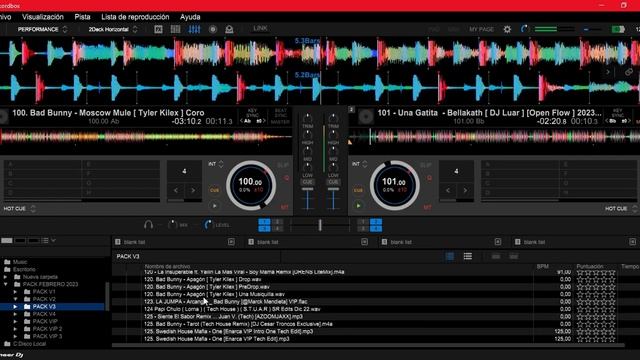Click deck 2 vinyl artwork icon
This screenshot has width=640, height=360.
pyautogui.click(x=366, y=117)
